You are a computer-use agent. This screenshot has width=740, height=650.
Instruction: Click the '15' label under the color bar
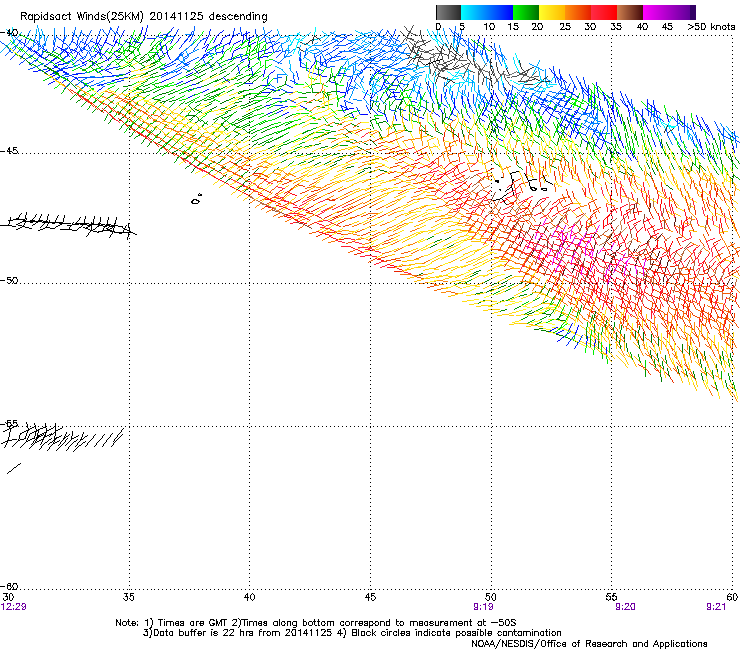tap(513, 27)
